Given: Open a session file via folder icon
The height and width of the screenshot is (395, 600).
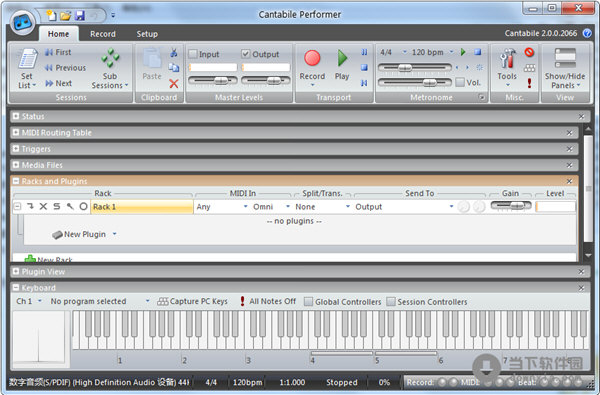Looking at the screenshot, I should point(65,15).
